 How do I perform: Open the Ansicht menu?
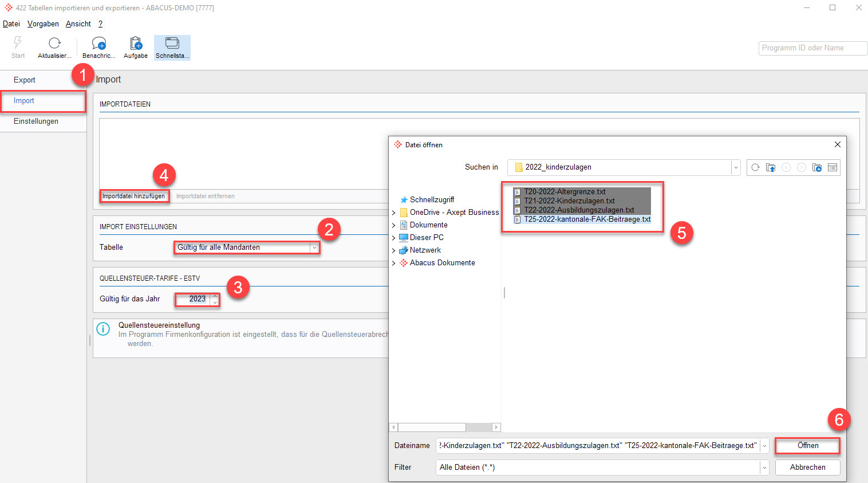pos(78,23)
